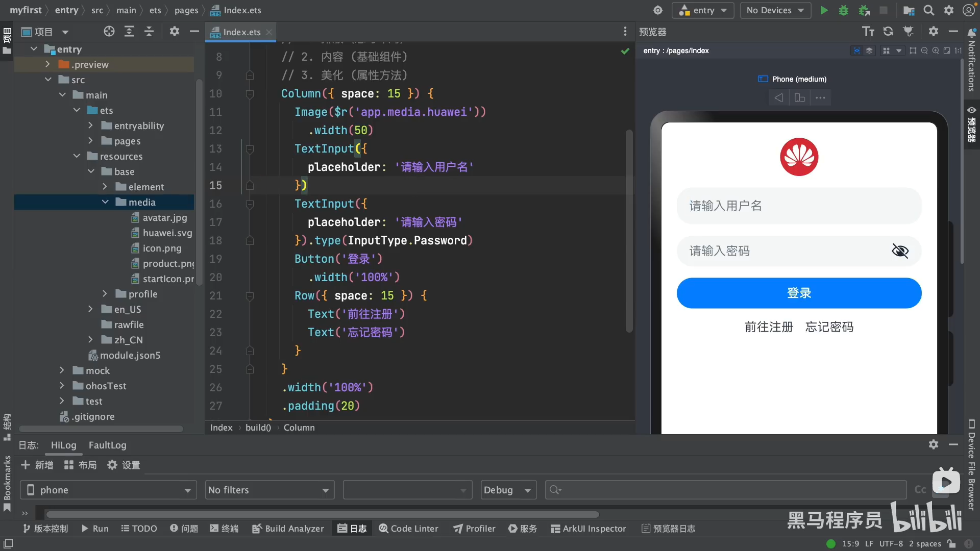The image size is (980, 551).
Task: Click the plug icon in previewer header
Action: pos(909,32)
